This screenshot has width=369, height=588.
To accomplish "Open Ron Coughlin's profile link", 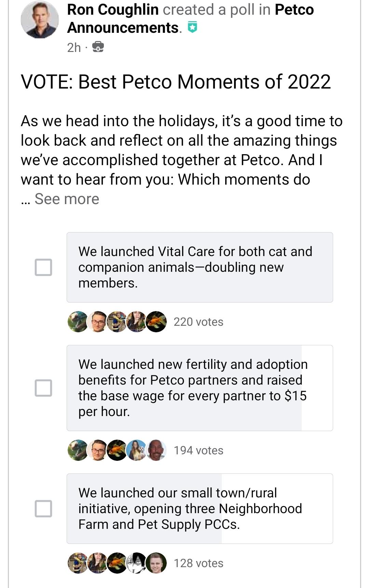I will pyautogui.click(x=113, y=10).
